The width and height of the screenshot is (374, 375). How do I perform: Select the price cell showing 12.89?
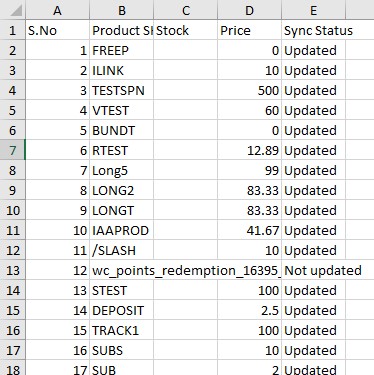249,150
